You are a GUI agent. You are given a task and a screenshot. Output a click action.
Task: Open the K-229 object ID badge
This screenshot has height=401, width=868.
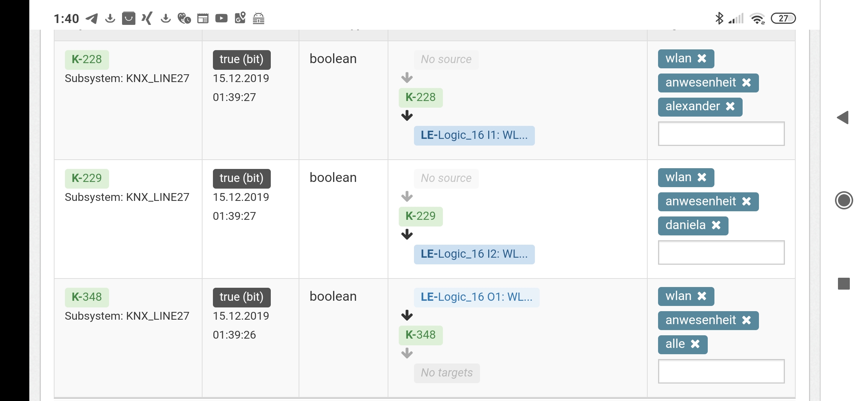(87, 179)
